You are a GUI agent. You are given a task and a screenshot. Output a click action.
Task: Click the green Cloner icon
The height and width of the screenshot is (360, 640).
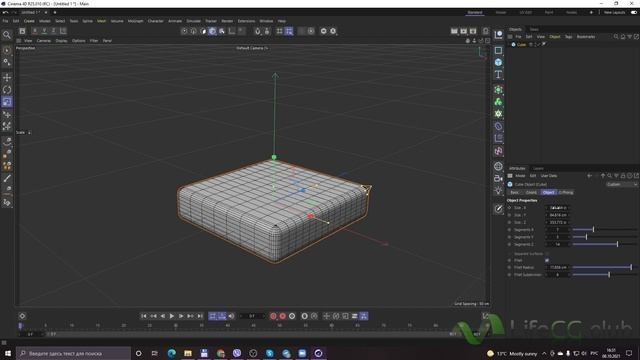[498, 102]
